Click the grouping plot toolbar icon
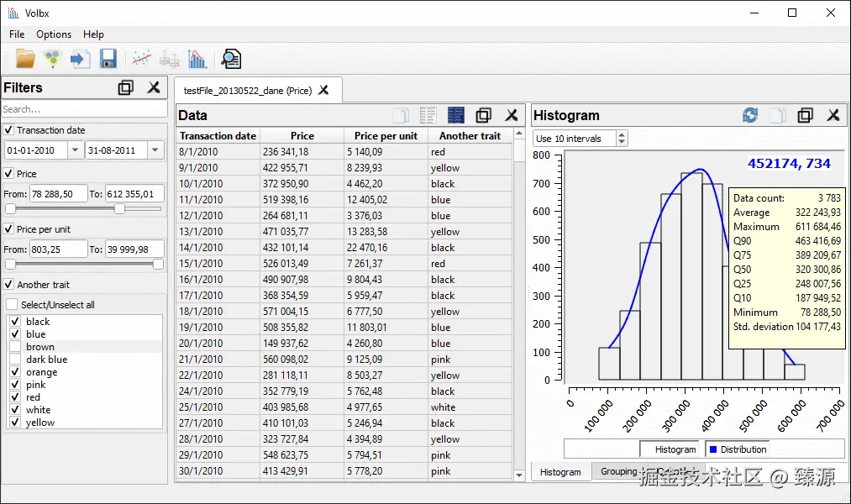 pos(170,59)
